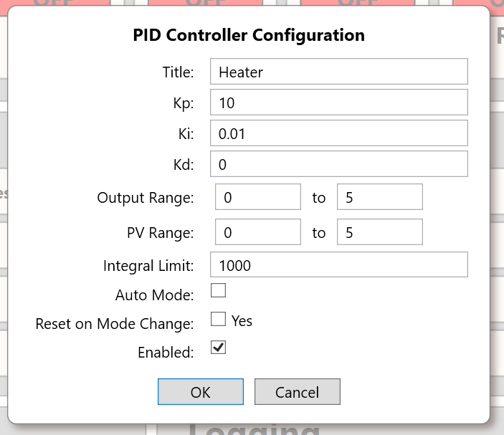Click the Title field containing Heater
504x435 pixels.
pos(339,72)
